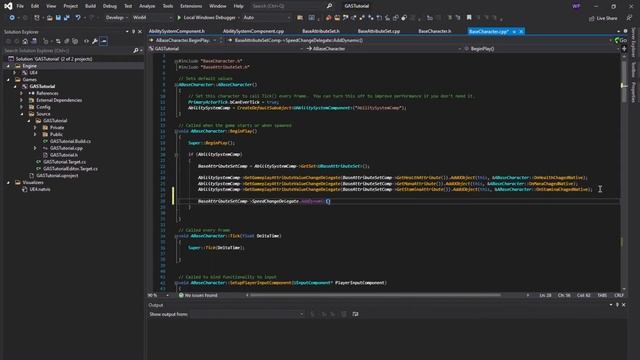Start Local Windows Debugger with the play icon
This screenshot has width=640, height=360.
[x=179, y=18]
